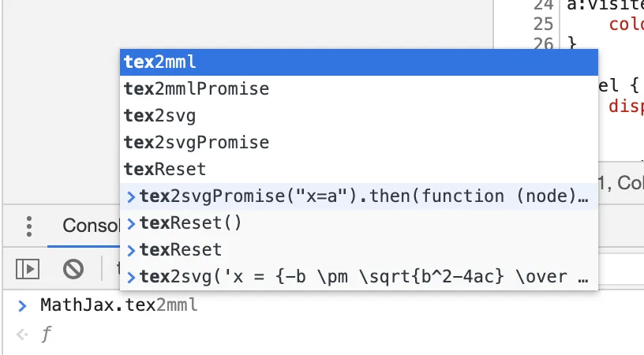Select the highlighted tex2mml suggestion
Screen dimensions: 644x355
(359, 62)
